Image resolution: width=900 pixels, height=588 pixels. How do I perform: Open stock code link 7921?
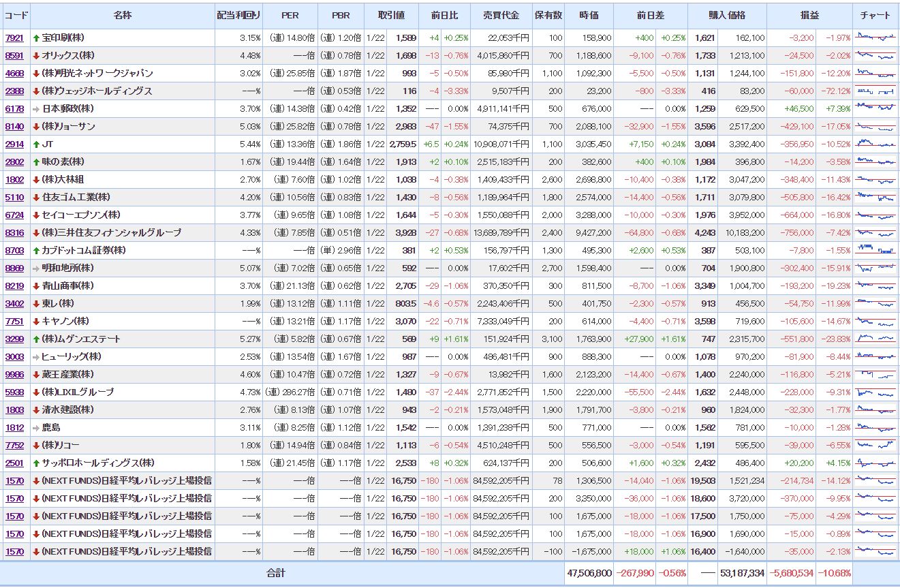click(x=14, y=37)
